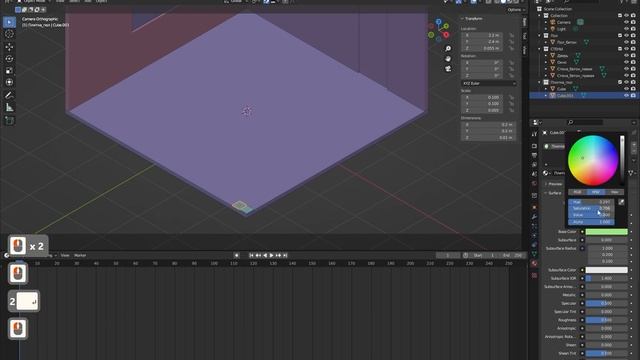The width and height of the screenshot is (640, 360).
Task: Click inside the HSV color wheel
Action: click(x=593, y=160)
